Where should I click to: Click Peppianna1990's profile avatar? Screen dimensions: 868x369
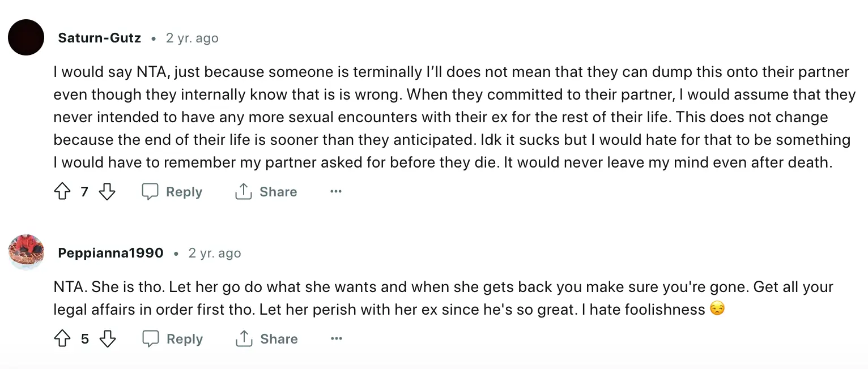click(x=26, y=252)
